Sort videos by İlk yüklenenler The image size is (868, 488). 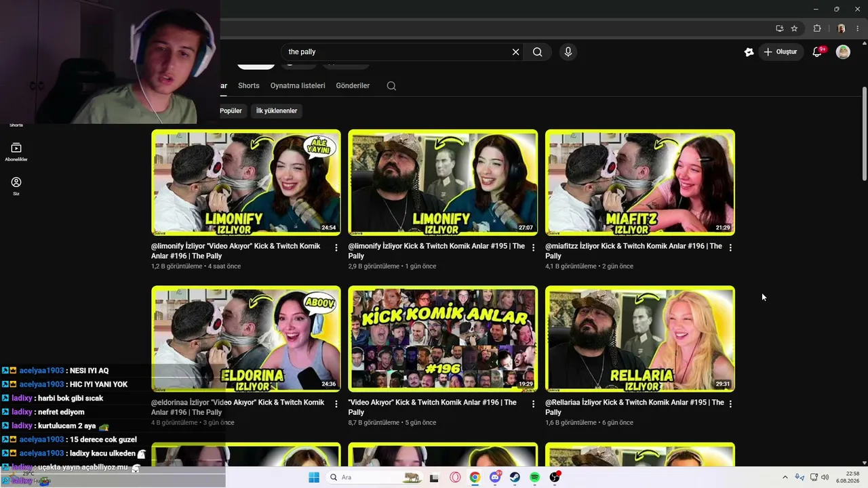(277, 110)
